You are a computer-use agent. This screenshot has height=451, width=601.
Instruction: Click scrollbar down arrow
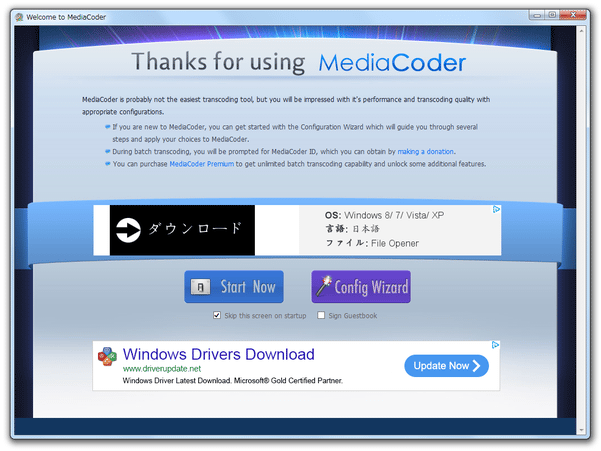[581, 430]
